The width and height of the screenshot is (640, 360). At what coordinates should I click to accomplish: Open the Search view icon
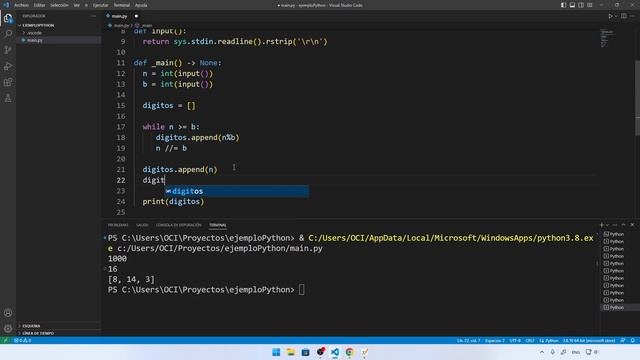click(8, 34)
